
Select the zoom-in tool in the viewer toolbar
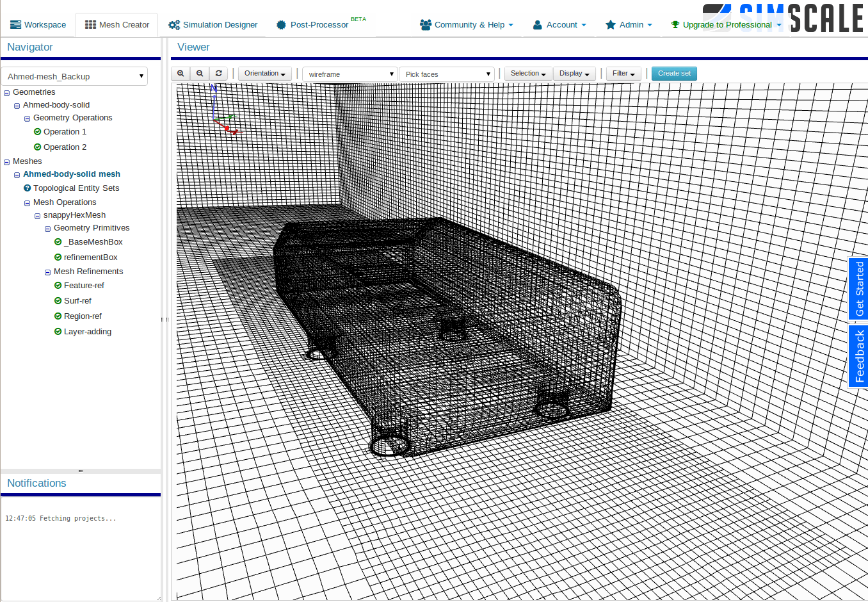click(180, 73)
